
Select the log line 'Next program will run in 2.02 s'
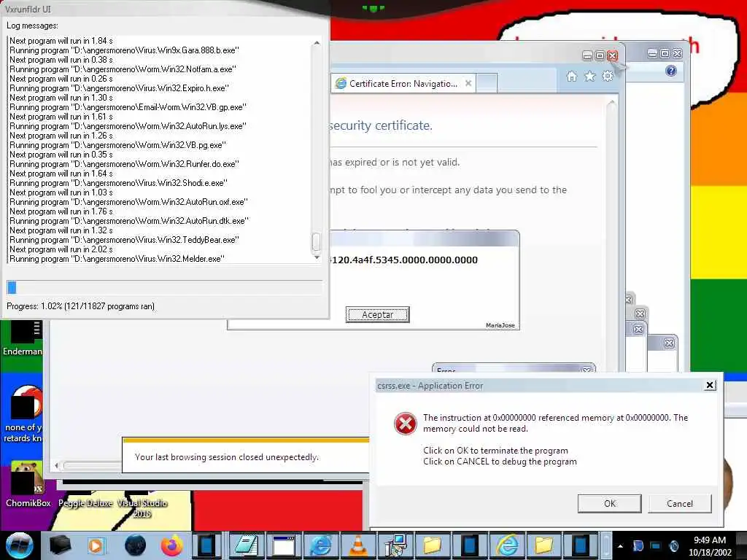(x=61, y=249)
